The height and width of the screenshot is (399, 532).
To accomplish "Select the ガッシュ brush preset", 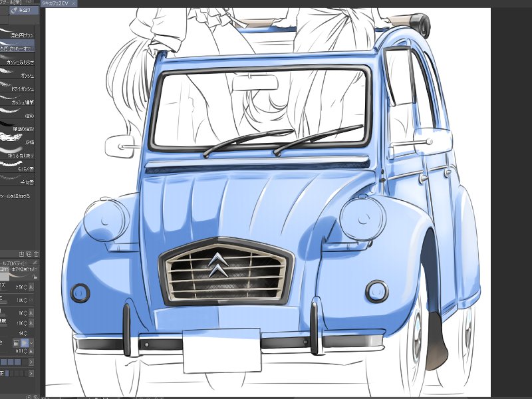I will [17, 72].
